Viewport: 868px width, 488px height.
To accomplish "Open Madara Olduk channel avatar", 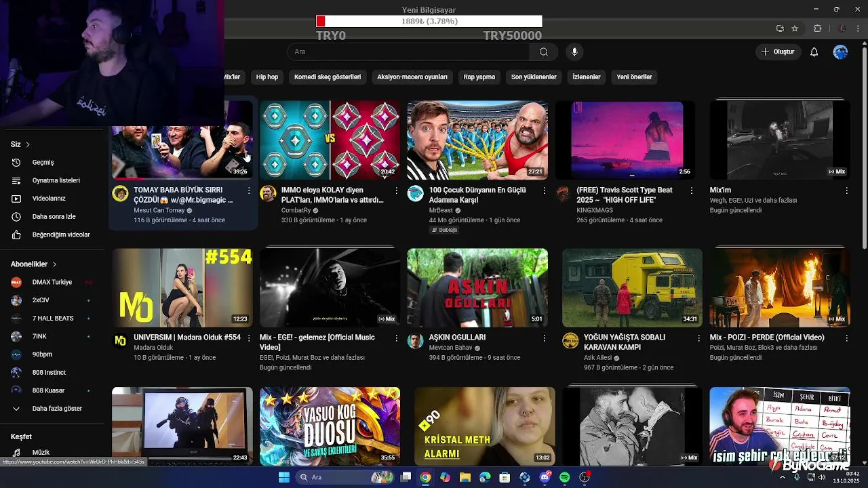I will (120, 341).
